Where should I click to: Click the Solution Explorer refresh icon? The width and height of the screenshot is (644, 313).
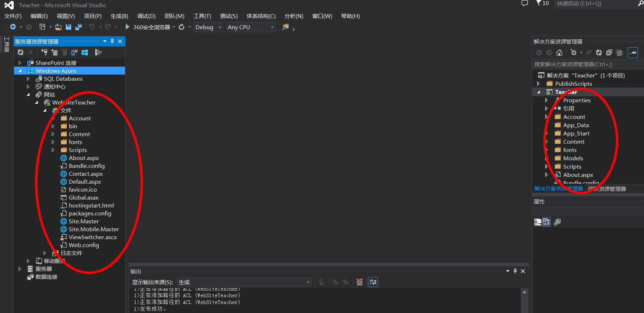click(599, 53)
